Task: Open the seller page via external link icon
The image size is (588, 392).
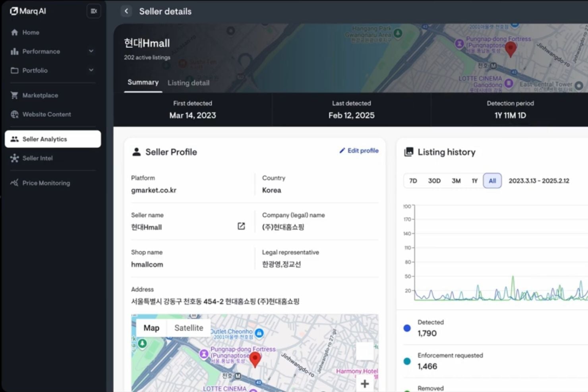Action: [x=241, y=226]
